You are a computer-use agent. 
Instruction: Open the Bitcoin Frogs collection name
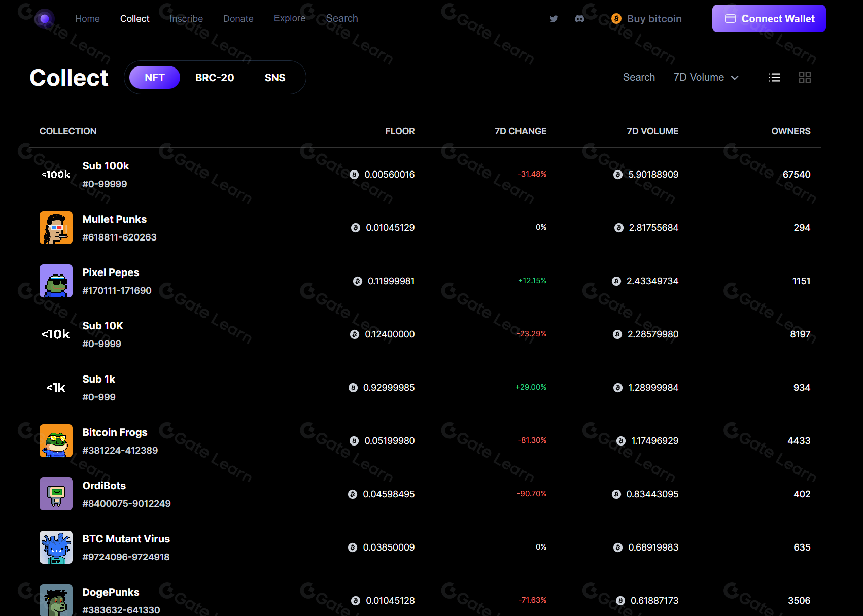coord(115,432)
